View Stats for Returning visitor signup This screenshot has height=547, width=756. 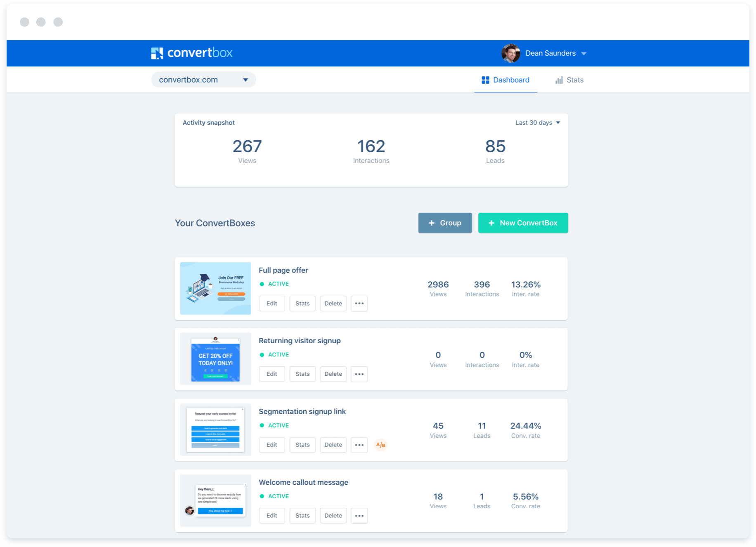click(x=302, y=374)
